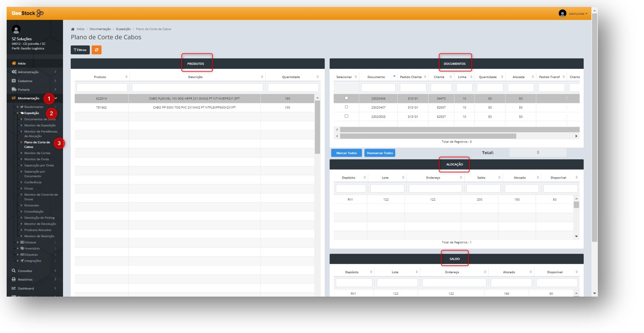Click the Desmarcar Todos button
Viewport: 644px width, 333px height.
pyautogui.click(x=379, y=153)
